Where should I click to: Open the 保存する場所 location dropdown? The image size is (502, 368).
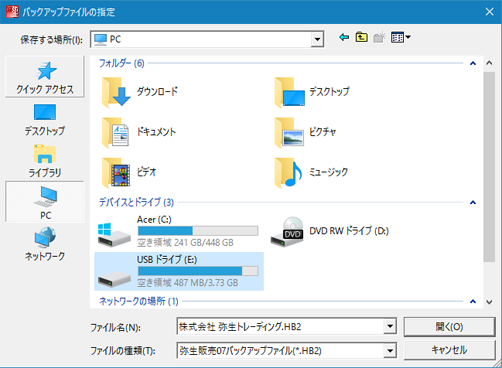tap(317, 40)
